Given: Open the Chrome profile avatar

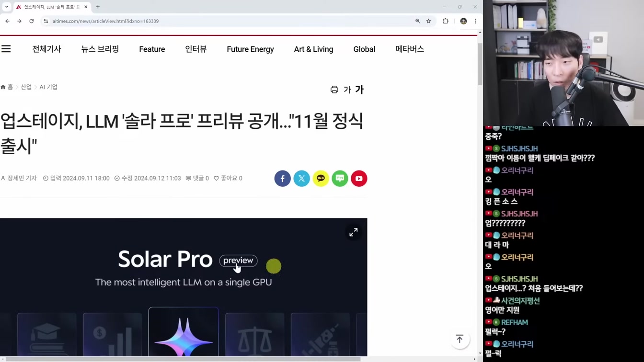Looking at the screenshot, I should pos(463,21).
